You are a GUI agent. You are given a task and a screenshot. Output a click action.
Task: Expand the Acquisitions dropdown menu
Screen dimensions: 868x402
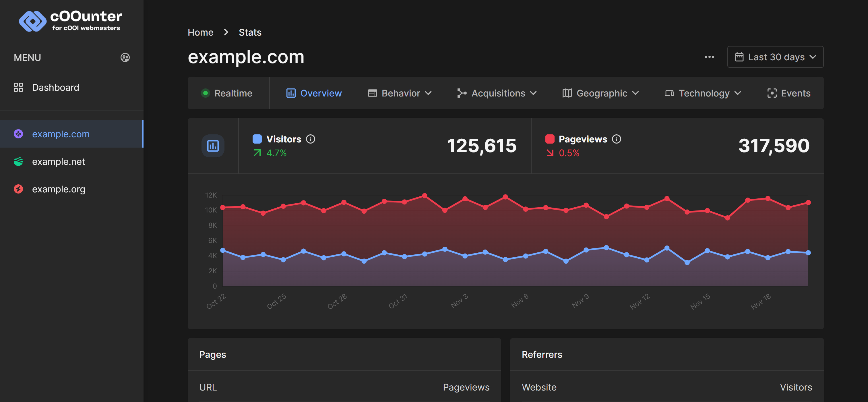497,93
